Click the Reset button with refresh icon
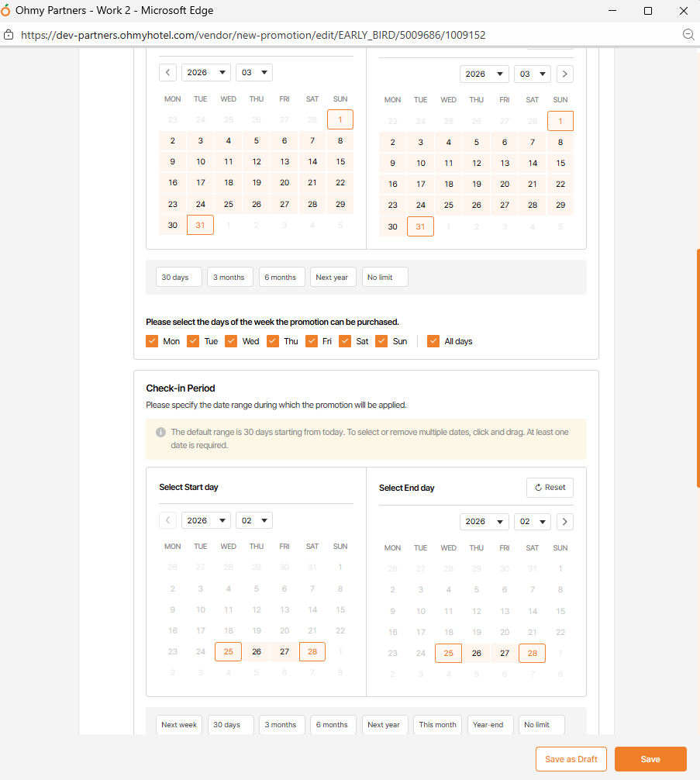 (550, 488)
